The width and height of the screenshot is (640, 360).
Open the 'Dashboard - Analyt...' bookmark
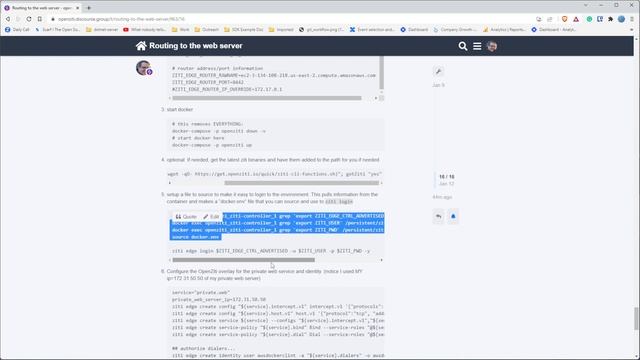[x=553, y=30]
